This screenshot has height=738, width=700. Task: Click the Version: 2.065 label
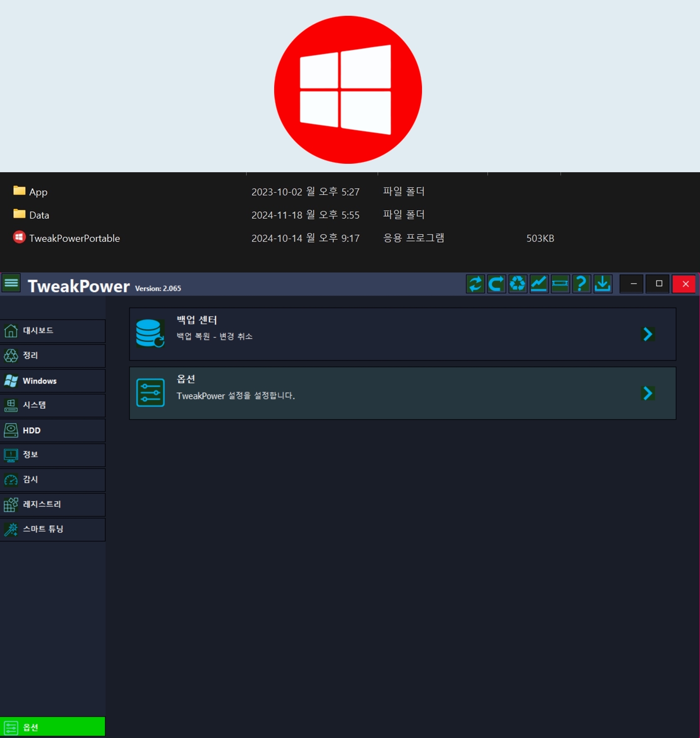click(x=158, y=288)
